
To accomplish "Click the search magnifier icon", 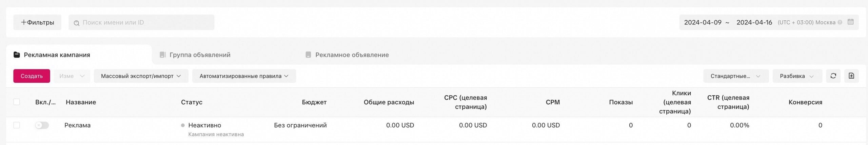I will [x=77, y=23].
